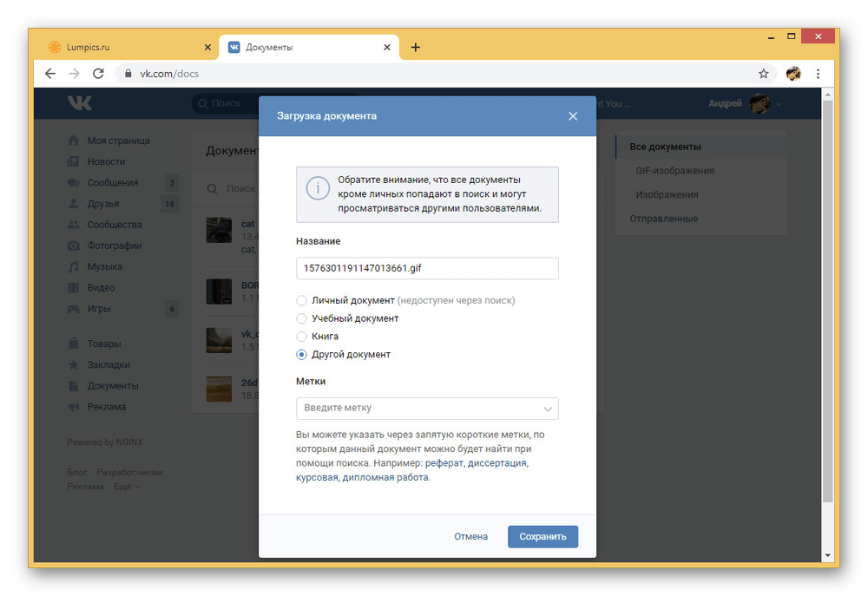Choose the Книга radio option
The height and width of the screenshot is (596, 868).
coord(301,337)
